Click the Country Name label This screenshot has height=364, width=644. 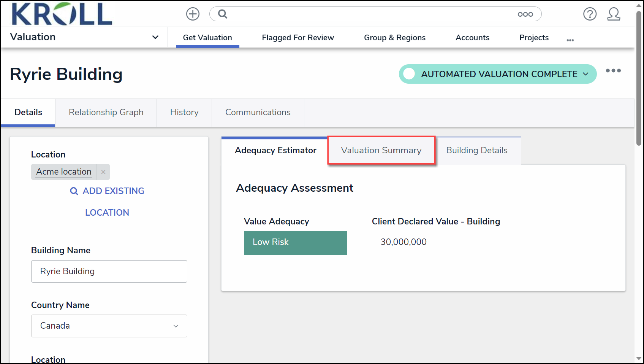coord(60,305)
